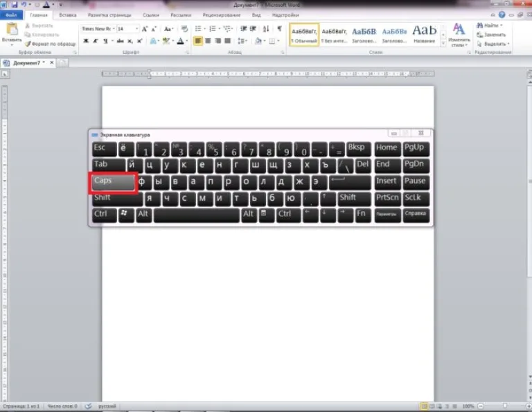Open the Файл tab
Image resolution: width=532 pixels, height=412 pixels.
click(11, 15)
